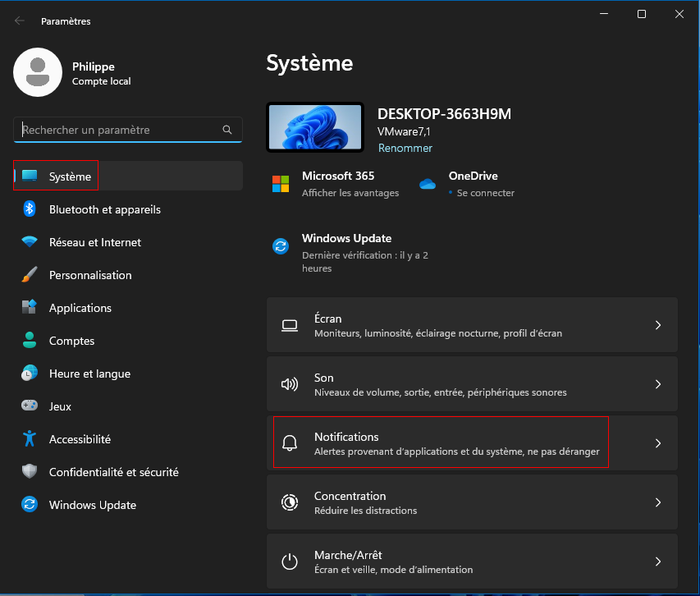Click the shield icon for Confidentialité et sécurité

[30, 471]
